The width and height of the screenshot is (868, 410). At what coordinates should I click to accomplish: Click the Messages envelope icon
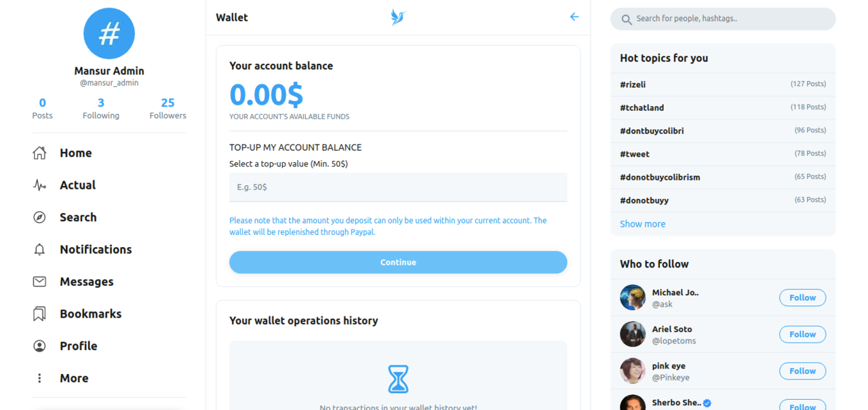click(39, 282)
